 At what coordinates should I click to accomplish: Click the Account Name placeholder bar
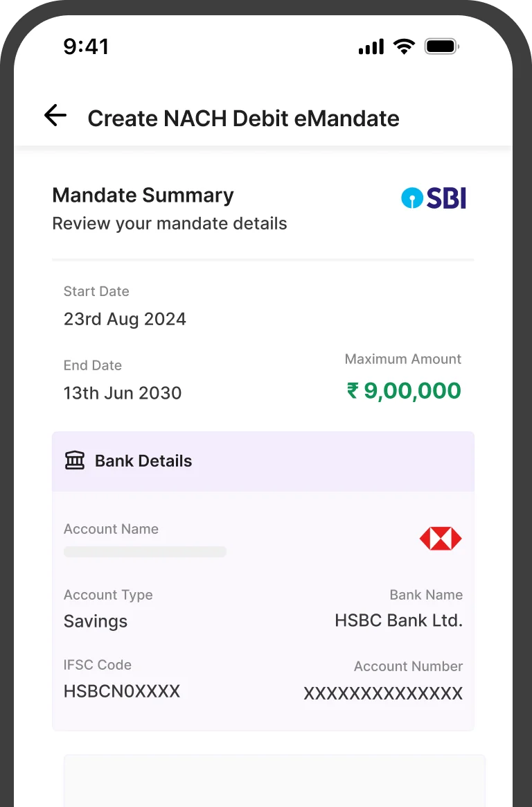pos(145,552)
